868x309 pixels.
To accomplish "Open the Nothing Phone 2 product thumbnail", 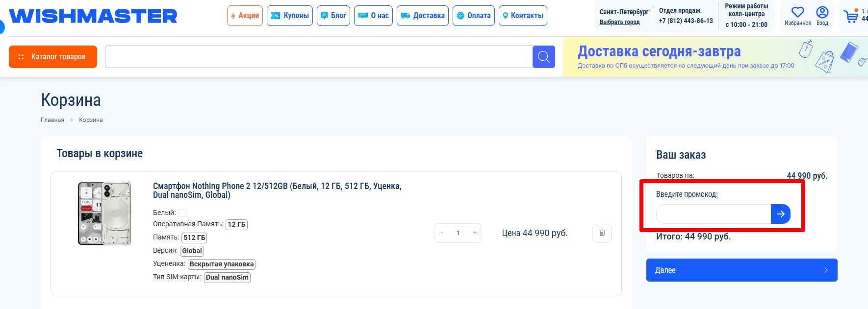I will pos(104,214).
